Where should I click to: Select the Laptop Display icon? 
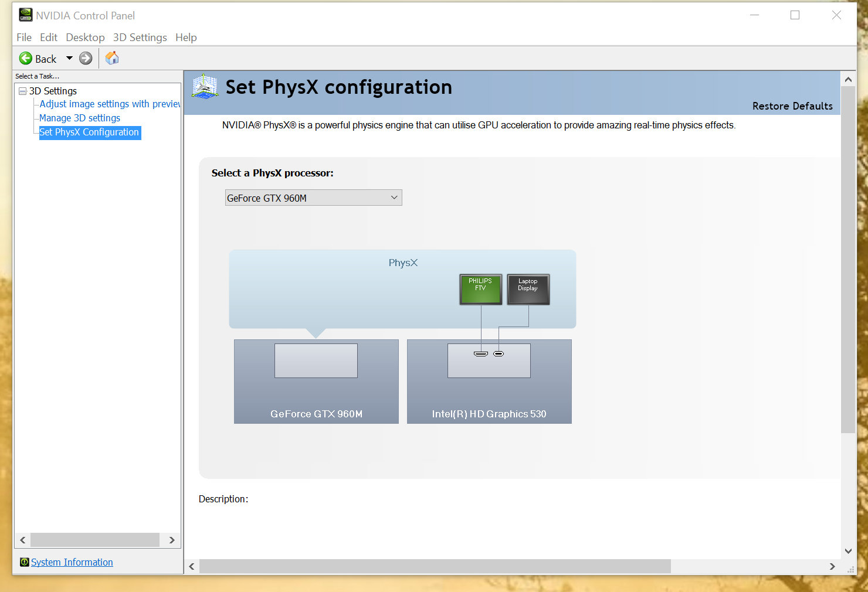click(528, 290)
